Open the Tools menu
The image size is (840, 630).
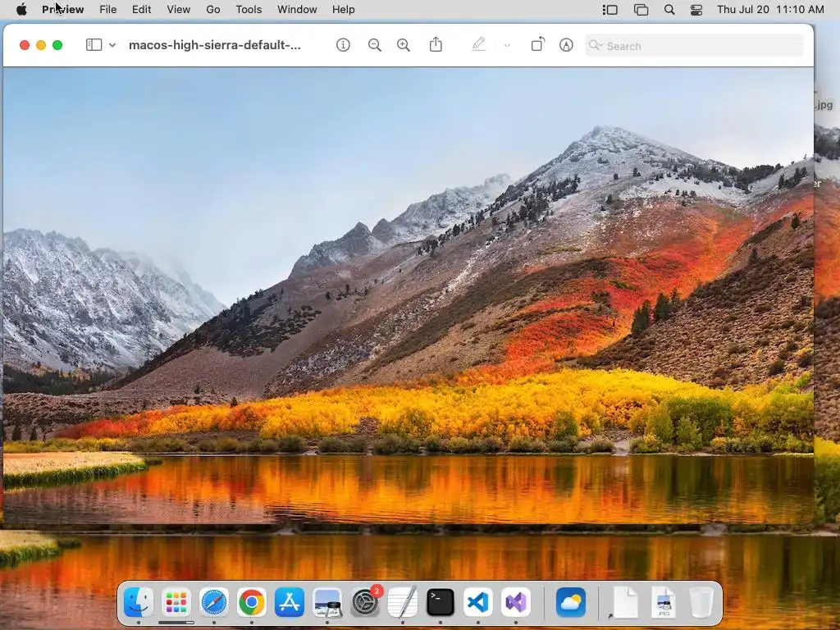tap(249, 10)
